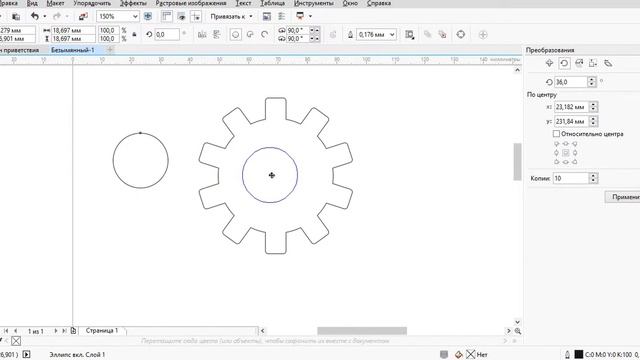640x360 pixels.
Task: Click the x center field 23,182 мм
Action: pos(571,107)
